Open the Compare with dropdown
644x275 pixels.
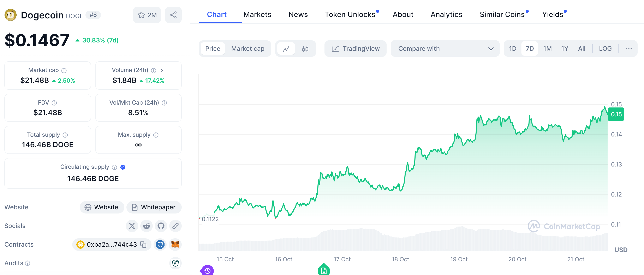[x=445, y=48]
